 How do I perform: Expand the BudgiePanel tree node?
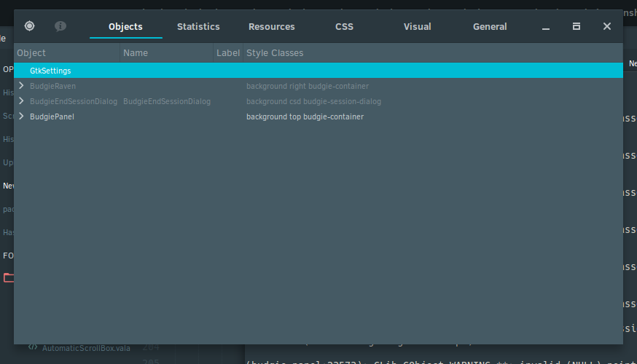(x=22, y=116)
